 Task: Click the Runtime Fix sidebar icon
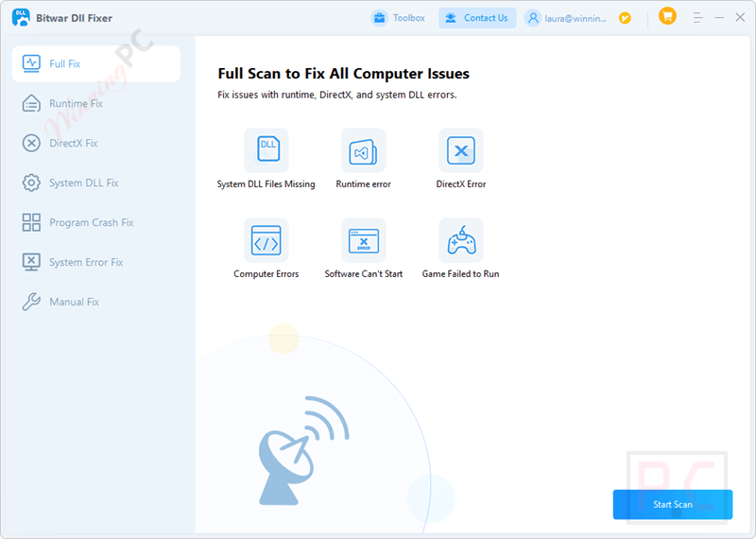point(31,103)
